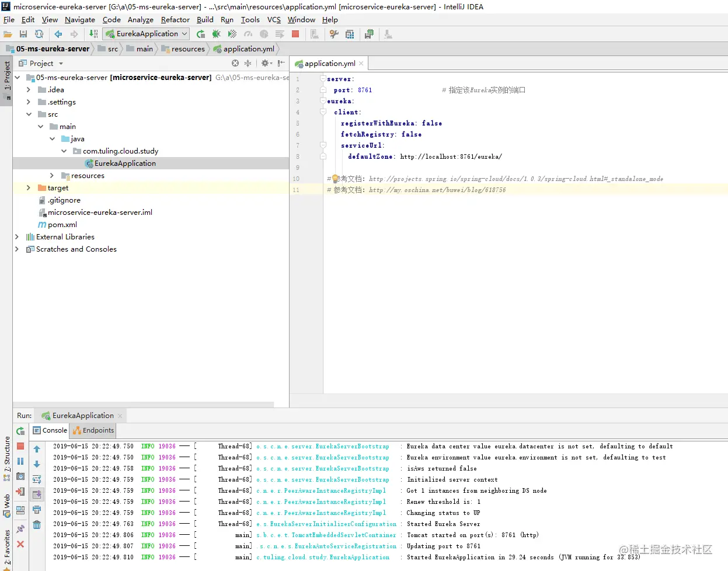
Task: Expand the target folder node
Action: [x=29, y=188]
